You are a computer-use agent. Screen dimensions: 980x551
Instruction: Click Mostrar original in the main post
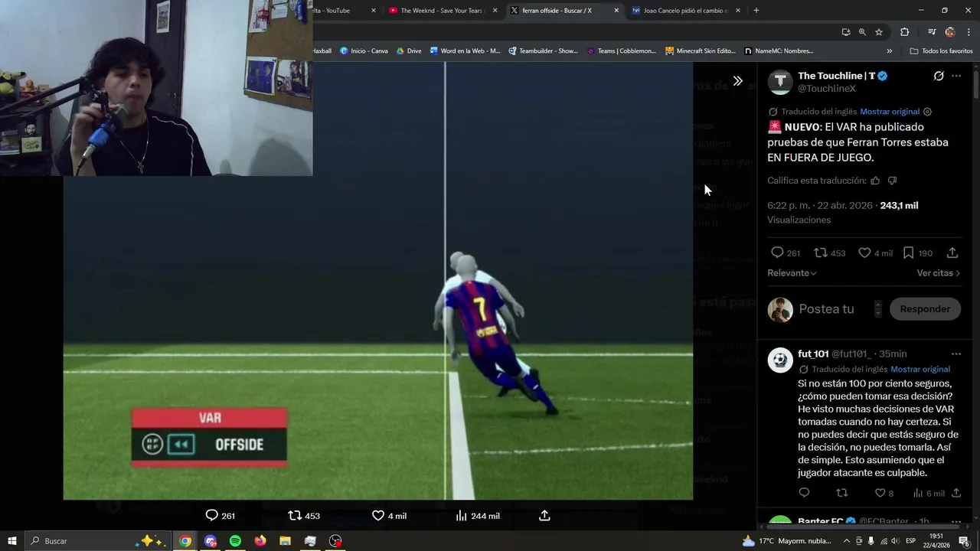[x=890, y=112]
